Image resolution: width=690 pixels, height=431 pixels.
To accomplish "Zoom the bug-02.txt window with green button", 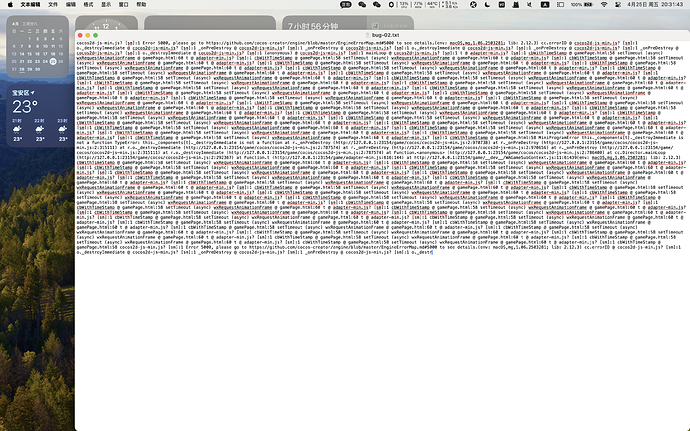I will [x=95, y=35].
